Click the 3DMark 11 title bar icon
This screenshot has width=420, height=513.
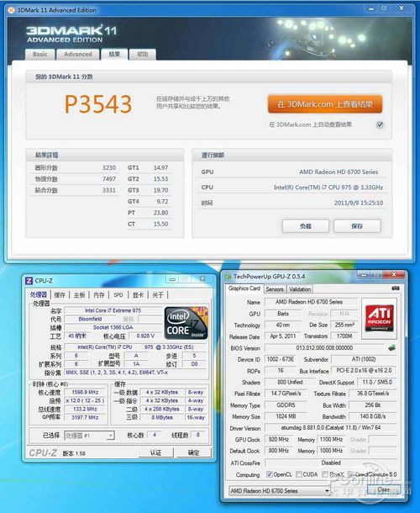point(11,10)
